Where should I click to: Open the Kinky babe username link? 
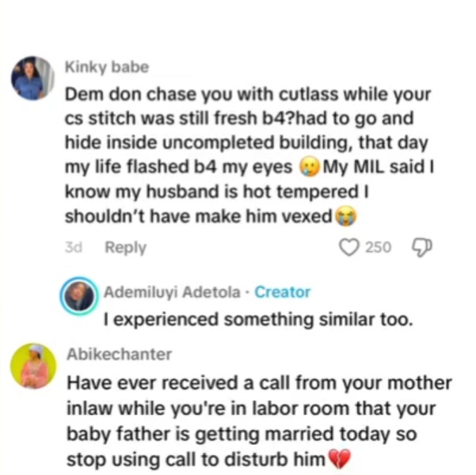[x=107, y=67]
